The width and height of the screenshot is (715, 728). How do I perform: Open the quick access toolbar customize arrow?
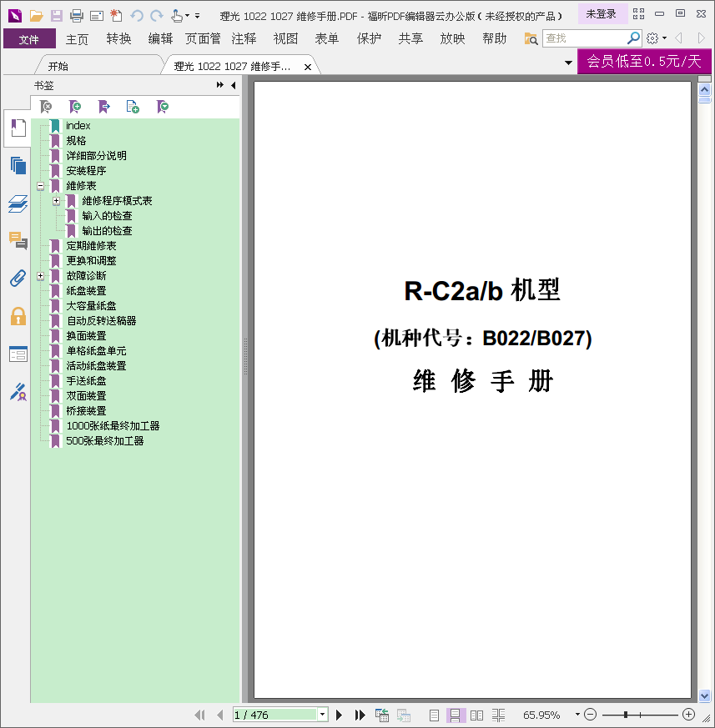(198, 16)
